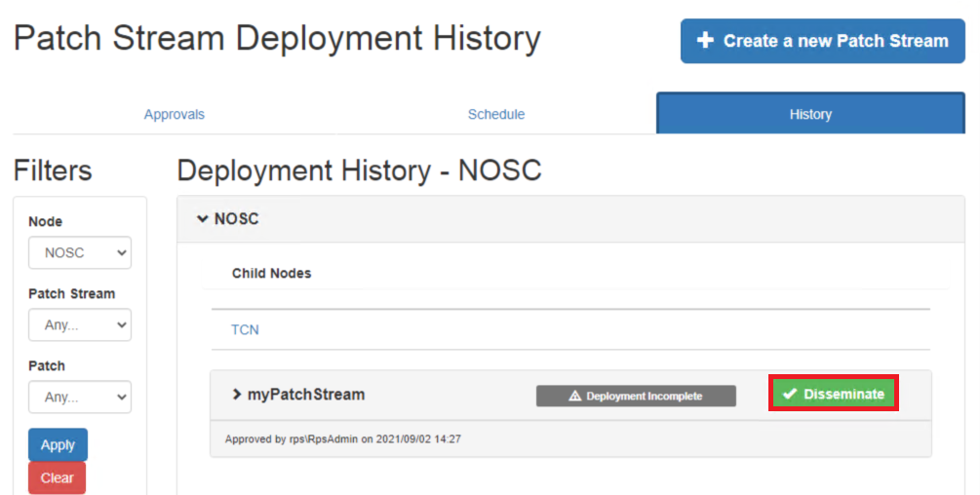
Task: Click the warning triangle on Deployment Incomplete
Action: coord(574,396)
